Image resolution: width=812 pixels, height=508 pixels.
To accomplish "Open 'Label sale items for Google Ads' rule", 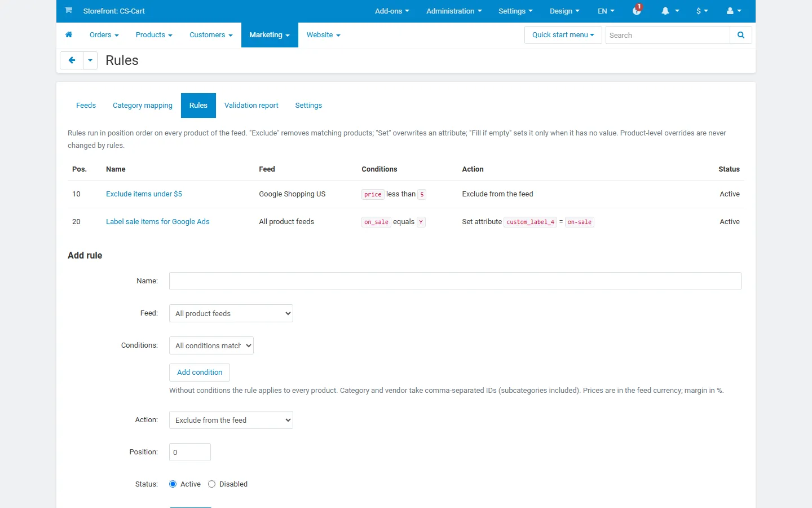I will pyautogui.click(x=158, y=222).
